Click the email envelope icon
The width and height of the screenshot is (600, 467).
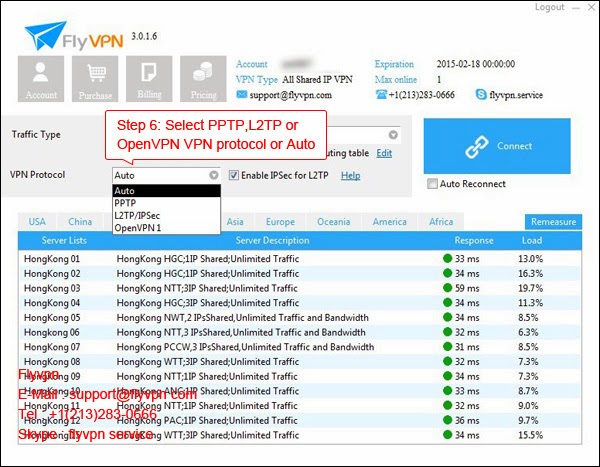241,94
